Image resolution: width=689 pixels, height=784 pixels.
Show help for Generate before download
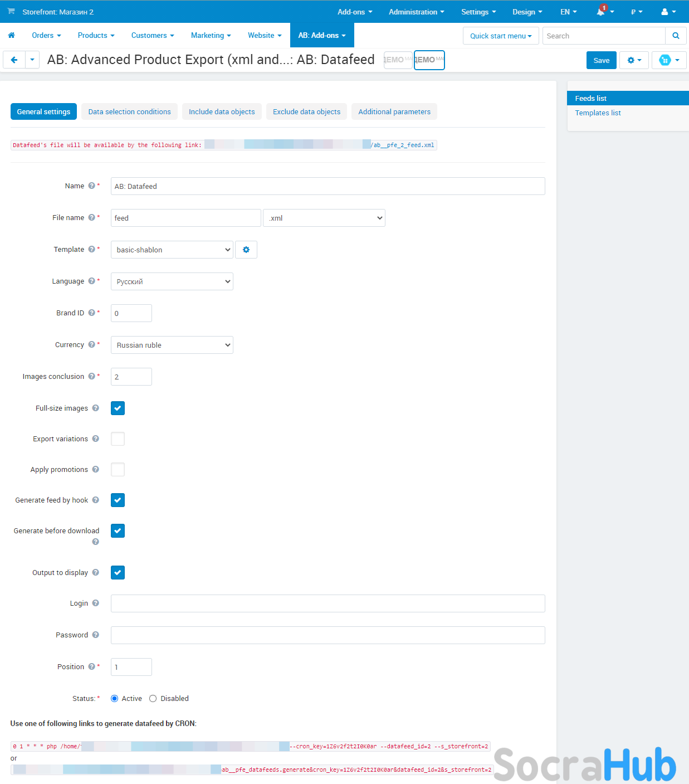[95, 542]
